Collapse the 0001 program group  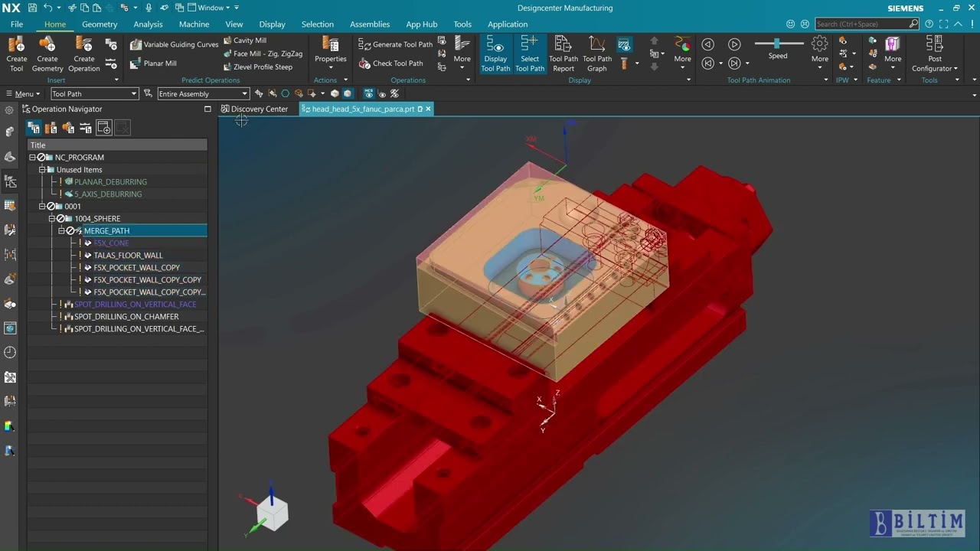(43, 207)
